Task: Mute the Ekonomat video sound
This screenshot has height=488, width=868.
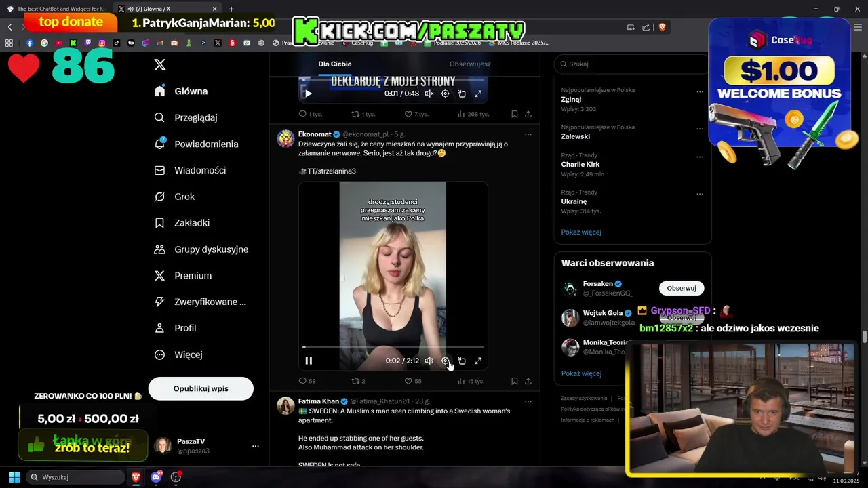Action: coord(429,361)
